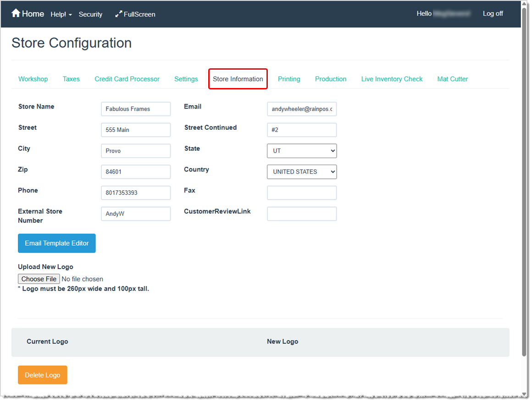The width and height of the screenshot is (532, 402).
Task: Switch to the Production tab
Action: [330, 79]
